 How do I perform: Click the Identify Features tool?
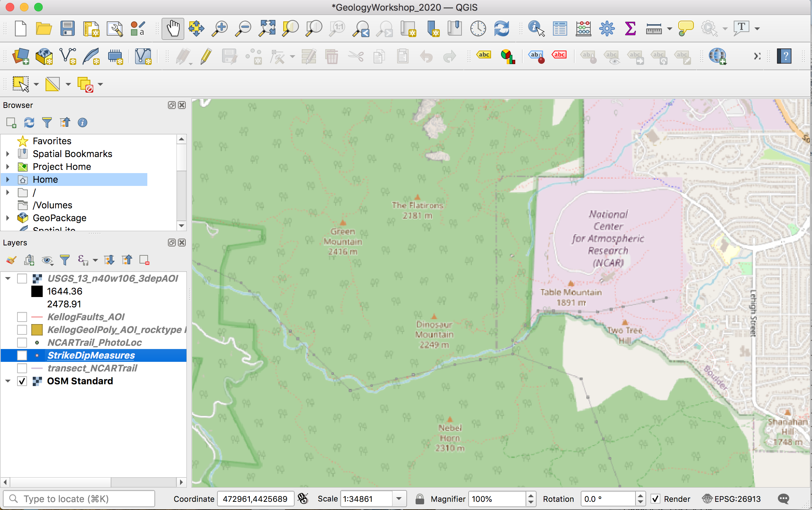click(x=536, y=28)
